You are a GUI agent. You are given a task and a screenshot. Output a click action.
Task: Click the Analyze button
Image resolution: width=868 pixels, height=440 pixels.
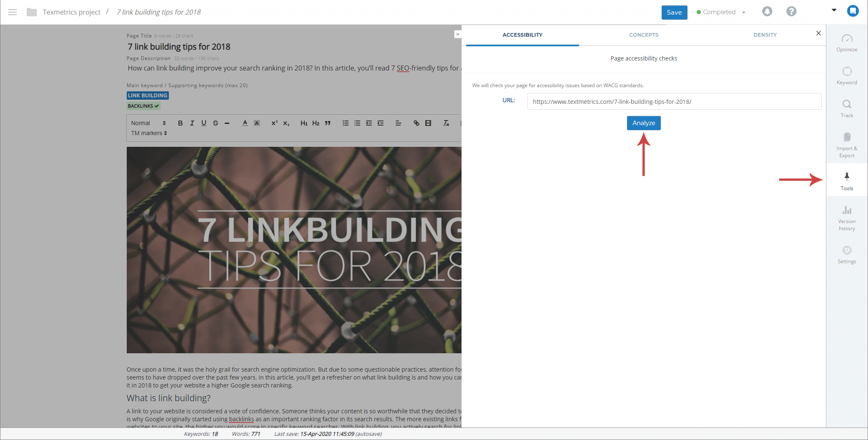643,123
